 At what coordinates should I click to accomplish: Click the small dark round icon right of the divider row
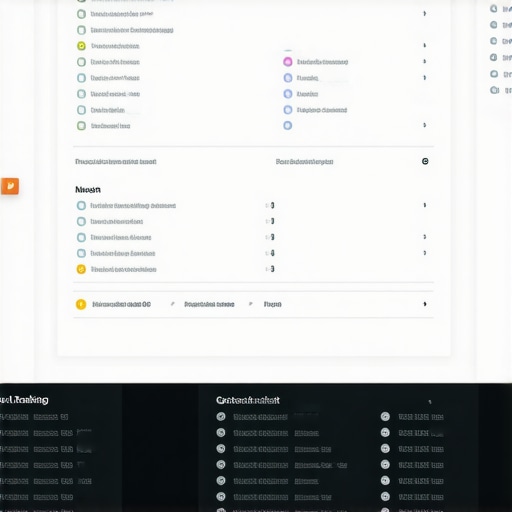[425, 161]
